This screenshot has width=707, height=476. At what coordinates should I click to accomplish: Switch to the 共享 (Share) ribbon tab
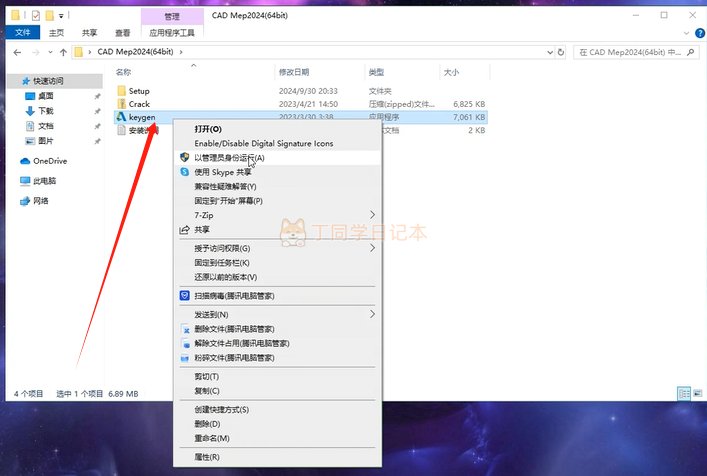(x=89, y=33)
